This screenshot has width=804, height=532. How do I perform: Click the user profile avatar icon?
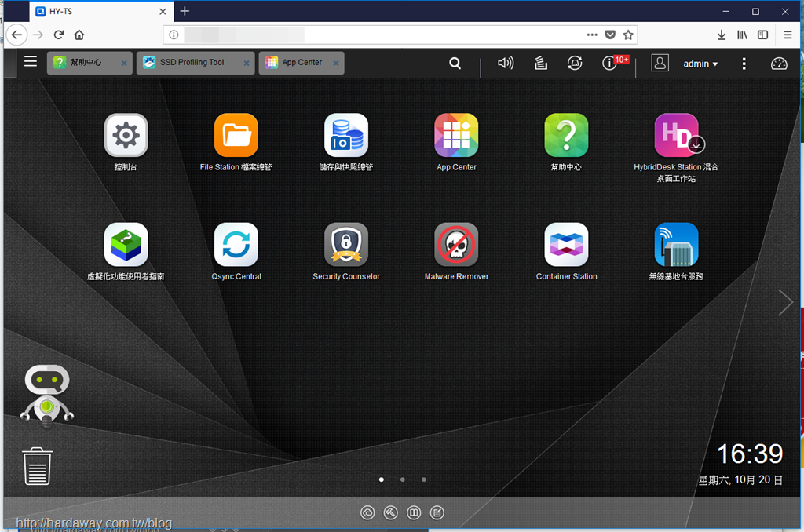tap(660, 63)
